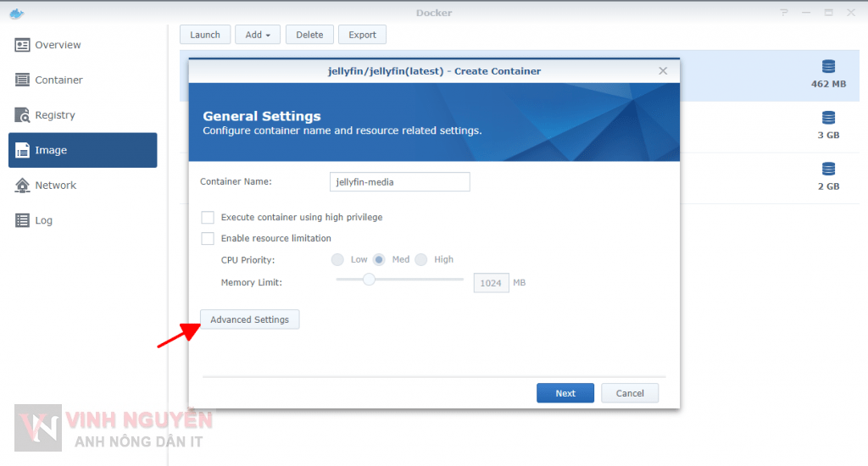Click the Docker whale icon in the title bar
This screenshot has height=466, width=868.
pos(17,13)
